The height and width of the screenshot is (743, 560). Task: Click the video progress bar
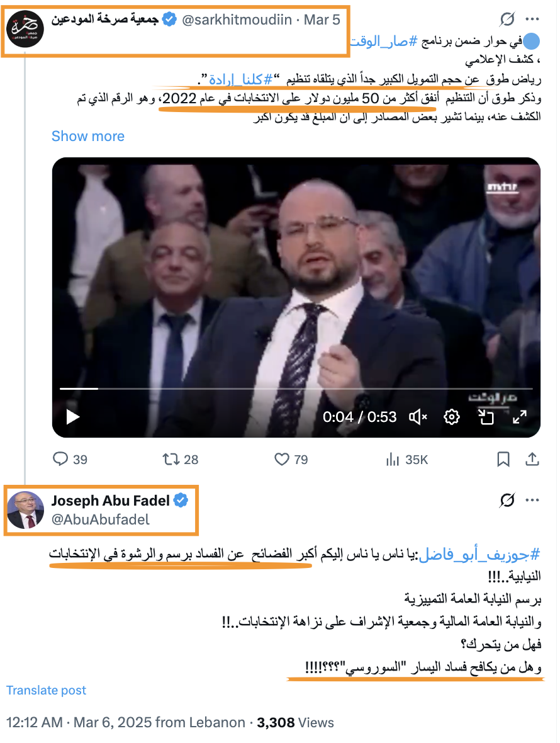point(296,389)
